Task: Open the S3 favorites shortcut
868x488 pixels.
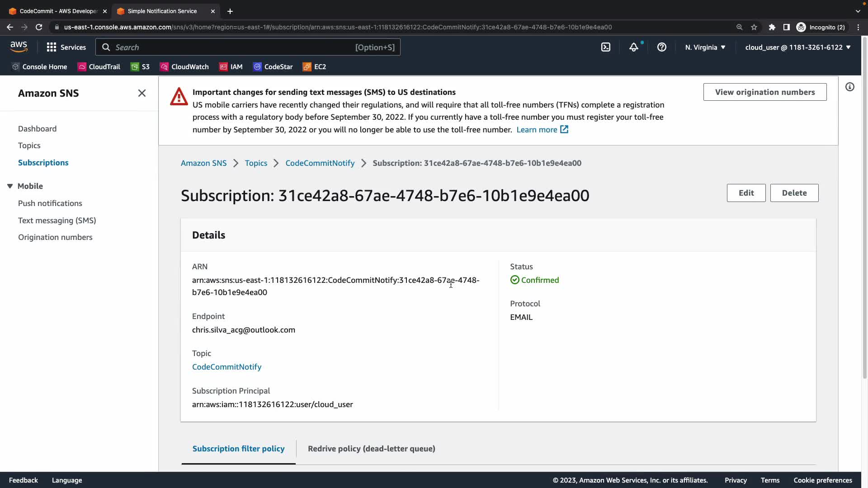Action: [140, 67]
